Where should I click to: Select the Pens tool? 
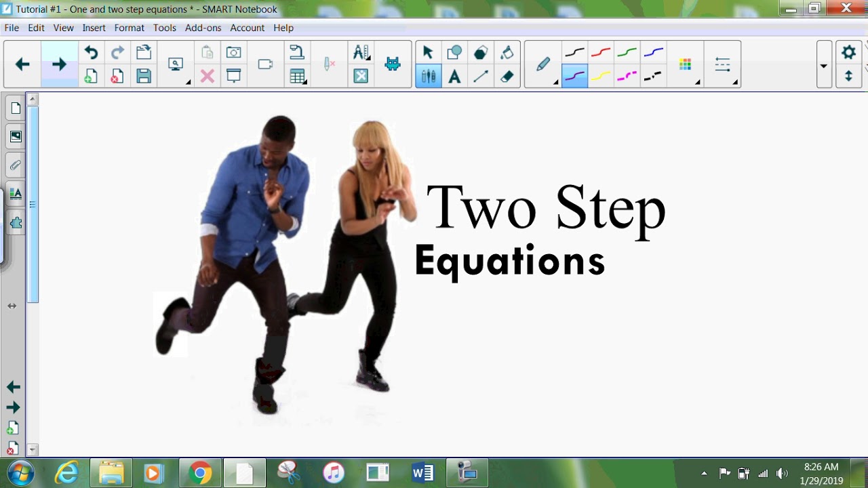point(428,77)
